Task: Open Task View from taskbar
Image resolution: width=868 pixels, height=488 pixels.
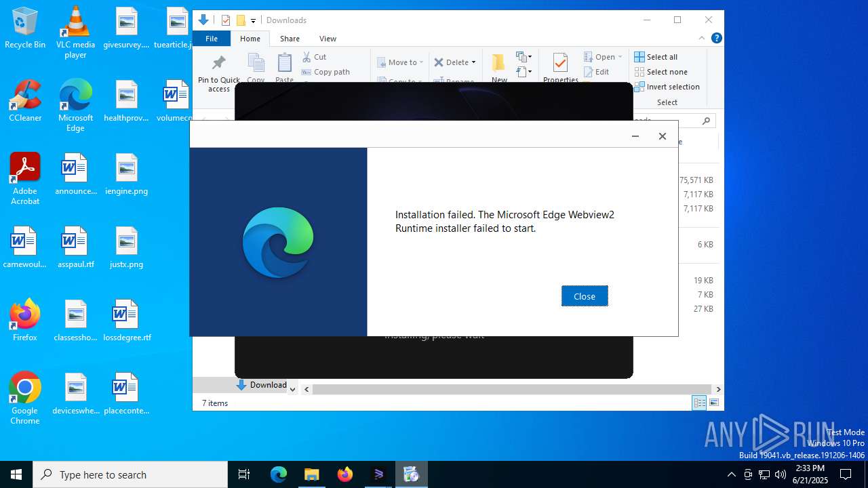Action: [x=244, y=474]
